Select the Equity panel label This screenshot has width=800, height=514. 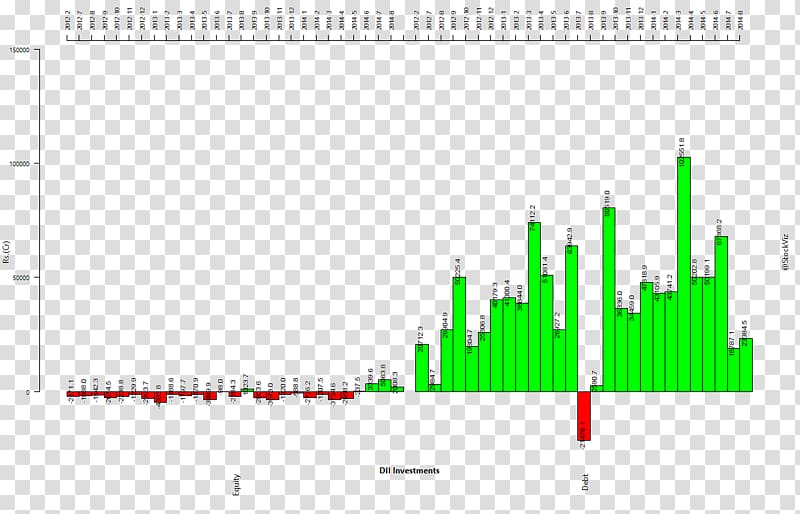236,484
